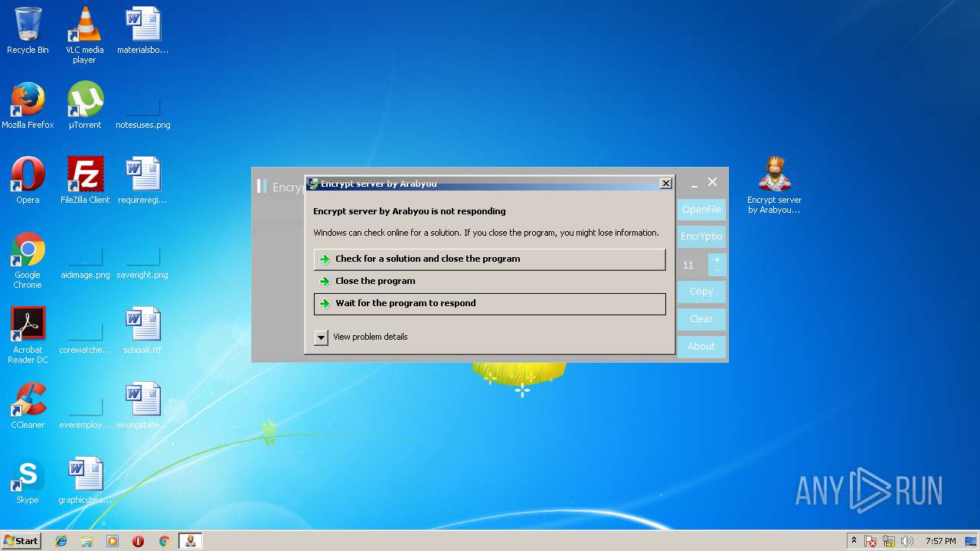
Task: Click the OpenFile button
Action: point(701,210)
